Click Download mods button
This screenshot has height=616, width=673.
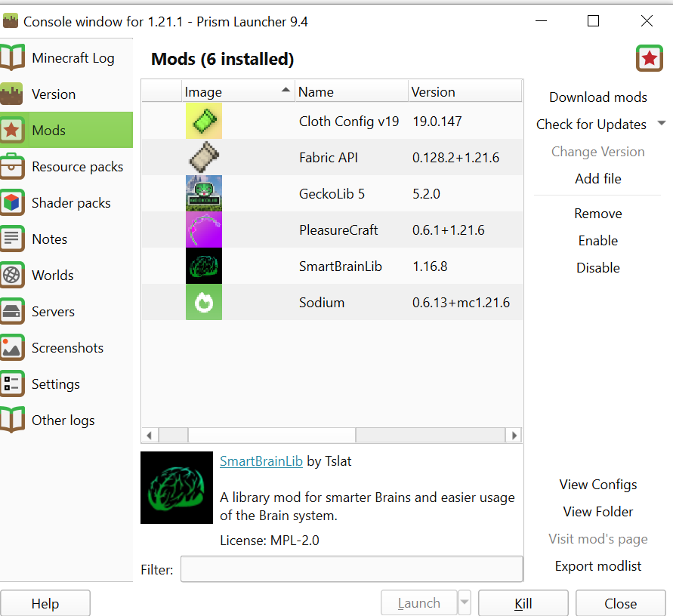(598, 97)
